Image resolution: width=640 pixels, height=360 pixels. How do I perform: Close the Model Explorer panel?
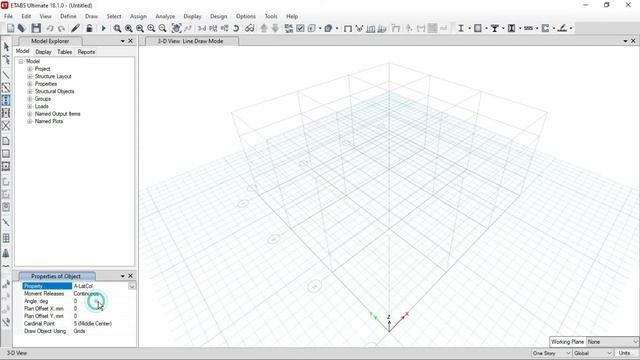point(131,41)
